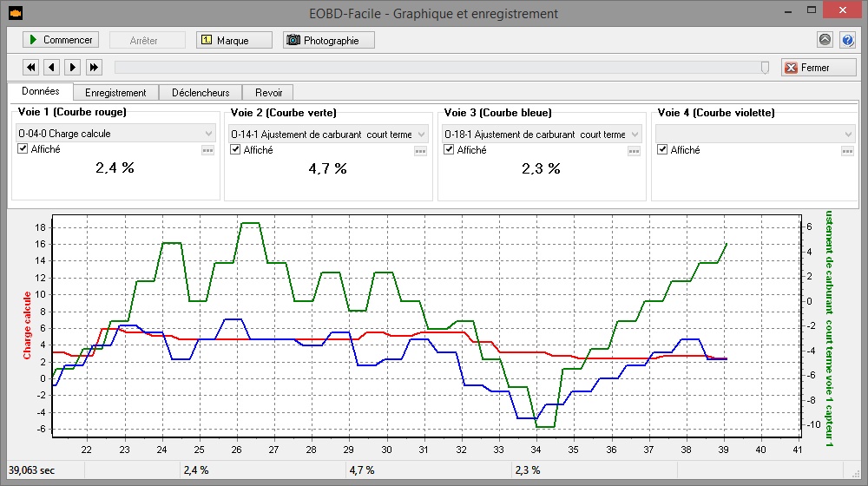Image resolution: width=868 pixels, height=486 pixels.
Task: Open Voie 1 options ellipsis button
Action: click(x=207, y=150)
